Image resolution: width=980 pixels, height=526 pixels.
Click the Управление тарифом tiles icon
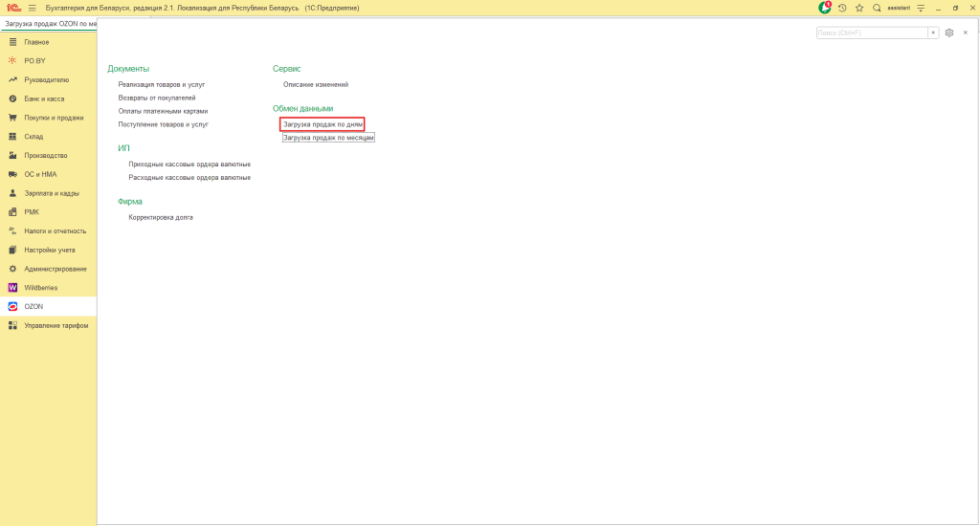(x=12, y=325)
